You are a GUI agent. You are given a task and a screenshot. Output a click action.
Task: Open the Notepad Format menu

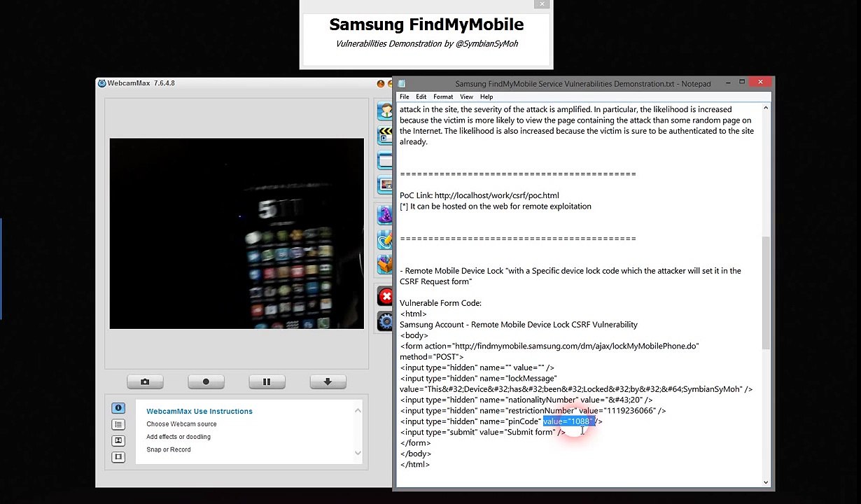tap(443, 97)
